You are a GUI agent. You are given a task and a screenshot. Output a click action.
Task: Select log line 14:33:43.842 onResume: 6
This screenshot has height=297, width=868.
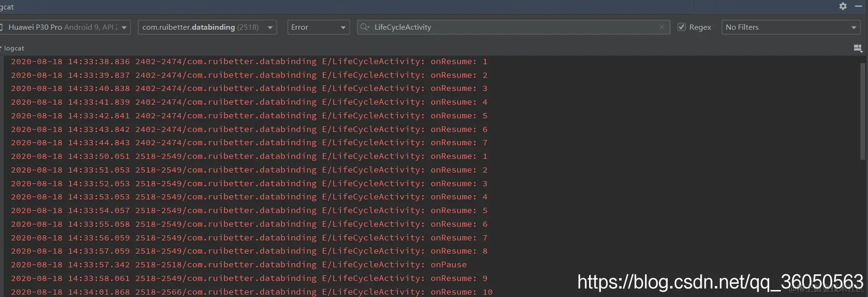coord(249,129)
